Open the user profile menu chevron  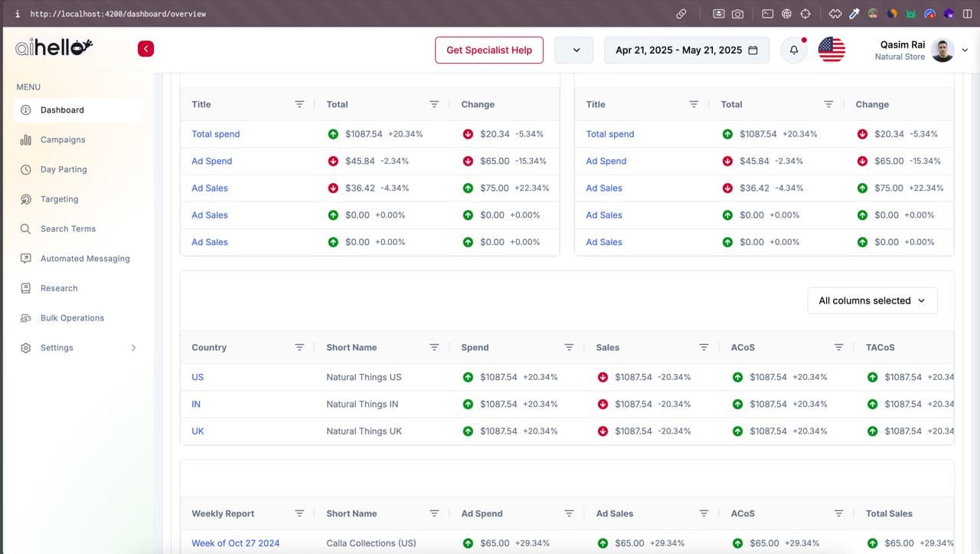click(965, 51)
